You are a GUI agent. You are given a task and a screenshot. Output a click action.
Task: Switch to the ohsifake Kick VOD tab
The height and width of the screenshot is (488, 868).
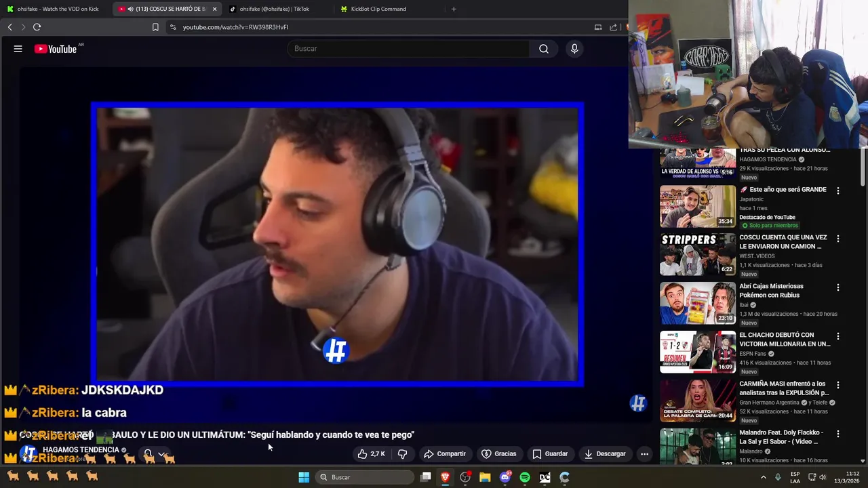pos(53,9)
